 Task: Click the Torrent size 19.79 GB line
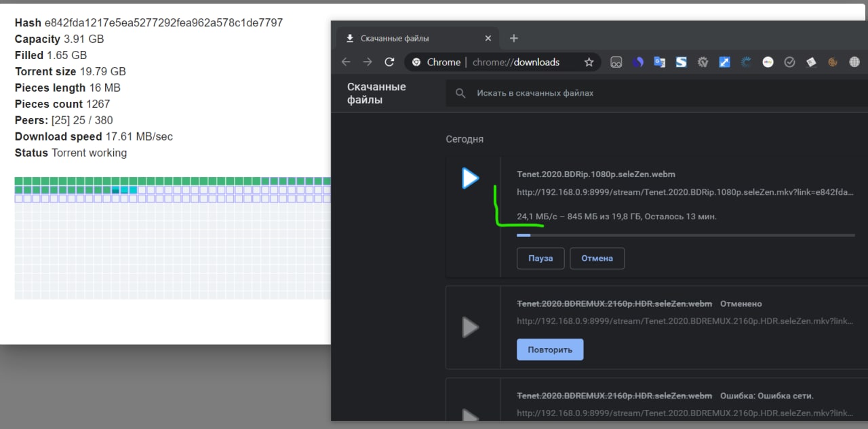coord(71,72)
